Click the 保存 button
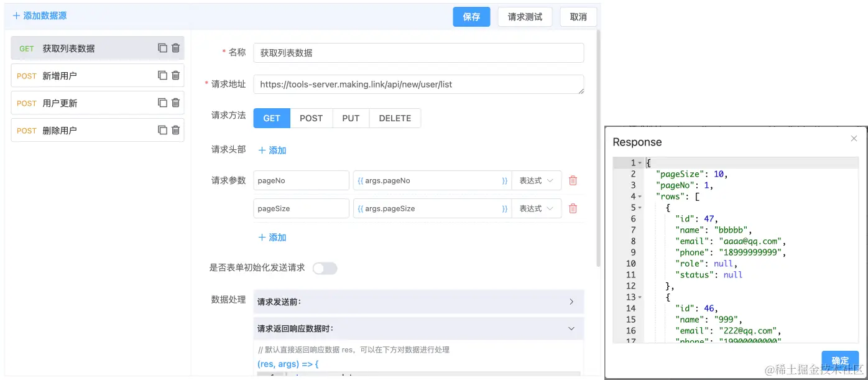Screen dimensions: 868x380 coord(471,17)
